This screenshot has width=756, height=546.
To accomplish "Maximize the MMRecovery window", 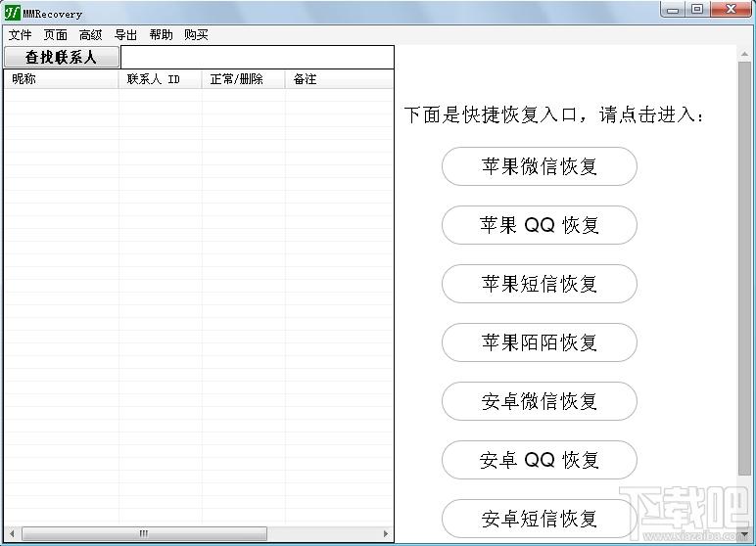I will pos(697,10).
